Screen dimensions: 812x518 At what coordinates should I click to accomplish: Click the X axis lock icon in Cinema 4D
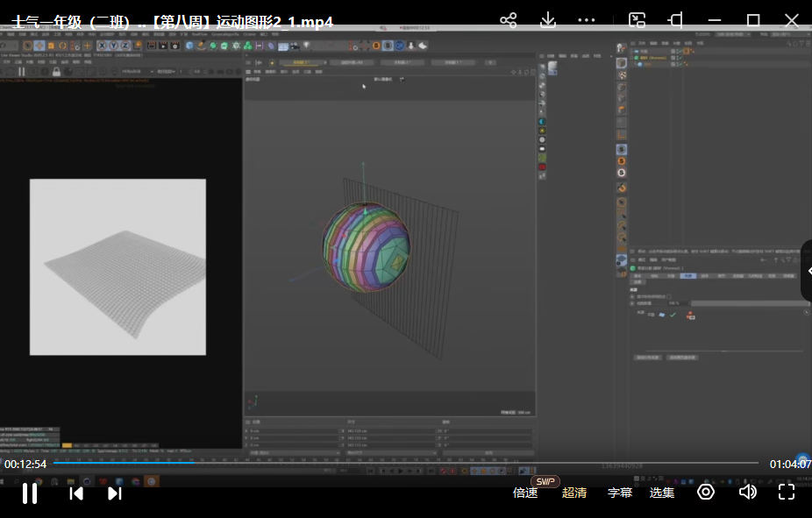click(102, 46)
